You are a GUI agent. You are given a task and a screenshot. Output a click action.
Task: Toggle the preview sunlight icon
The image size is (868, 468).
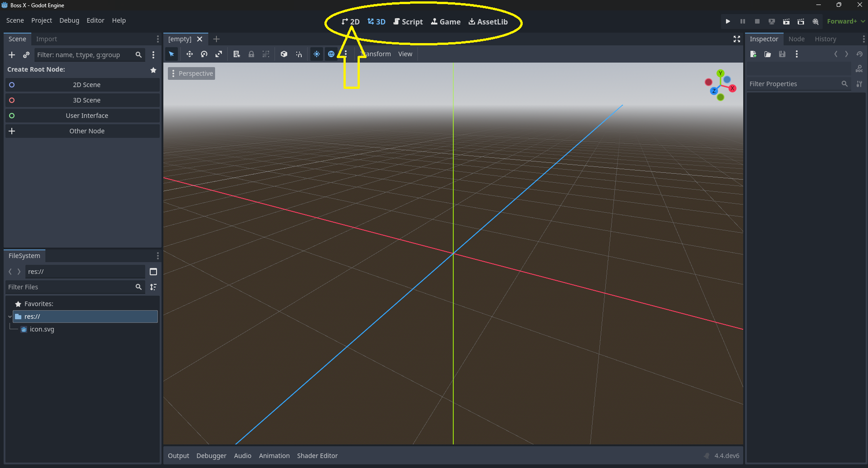pyautogui.click(x=317, y=54)
